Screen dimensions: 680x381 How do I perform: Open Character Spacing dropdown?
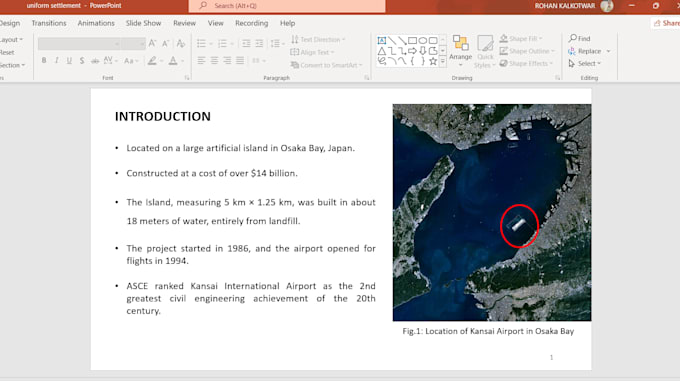click(111, 61)
